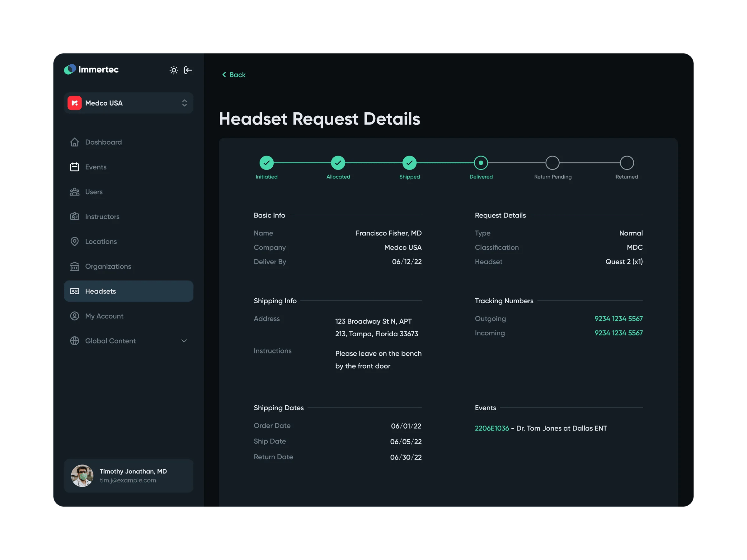
Task: Click Company value Medco USA
Action: [403, 247]
